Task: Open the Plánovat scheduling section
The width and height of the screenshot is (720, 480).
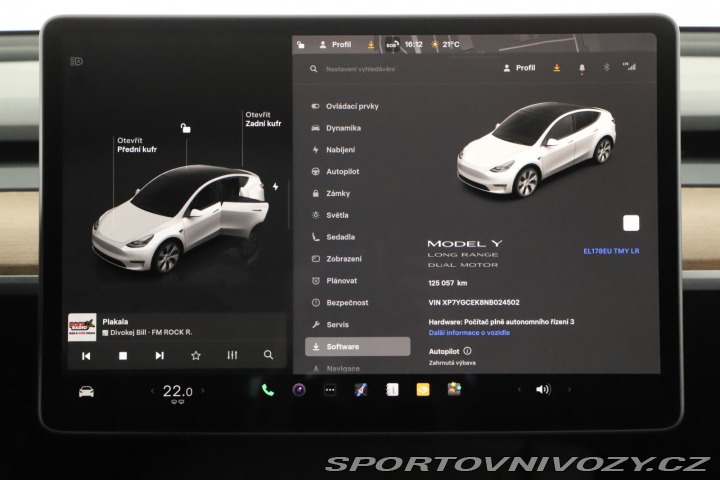Action: (x=334, y=281)
